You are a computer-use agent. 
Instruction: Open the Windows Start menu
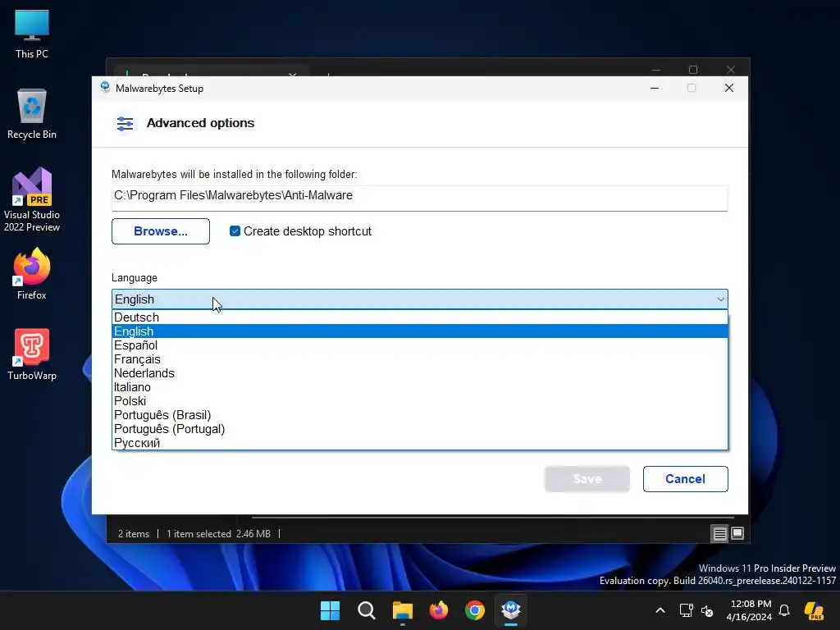coord(330,610)
